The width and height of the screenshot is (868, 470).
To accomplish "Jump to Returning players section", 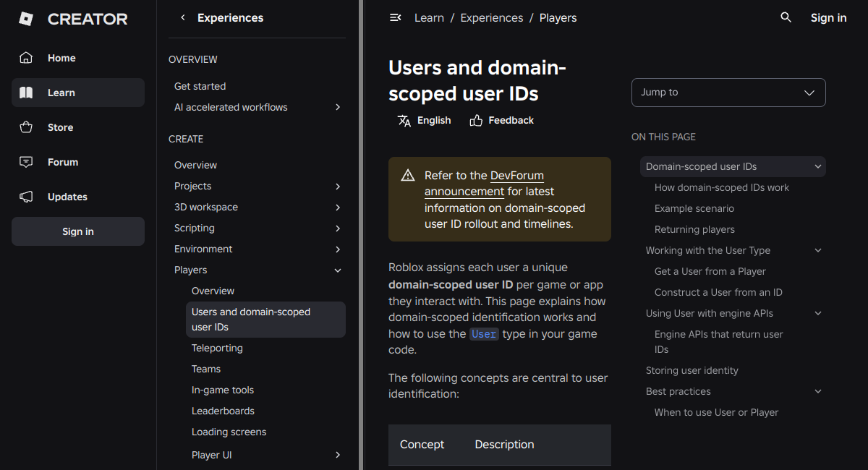I will [694, 229].
